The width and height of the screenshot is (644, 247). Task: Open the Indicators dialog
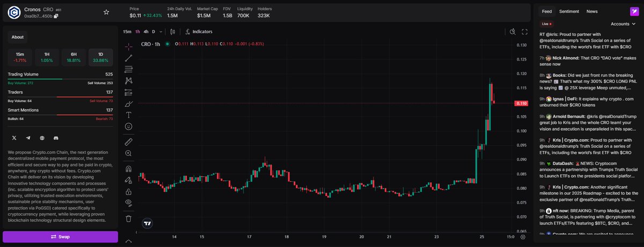pyautogui.click(x=199, y=32)
